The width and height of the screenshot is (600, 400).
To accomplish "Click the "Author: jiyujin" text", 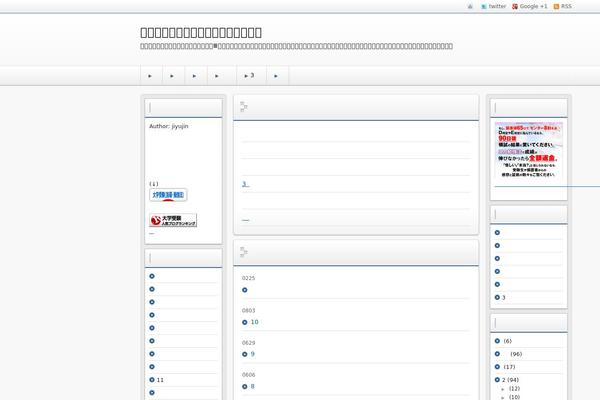I will pyautogui.click(x=169, y=126).
